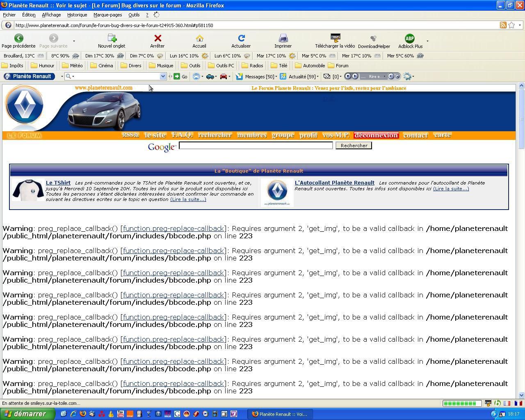This screenshot has width=525, height=420.
Task: Open the Cinéma bookmarks folder
Action: point(102,66)
